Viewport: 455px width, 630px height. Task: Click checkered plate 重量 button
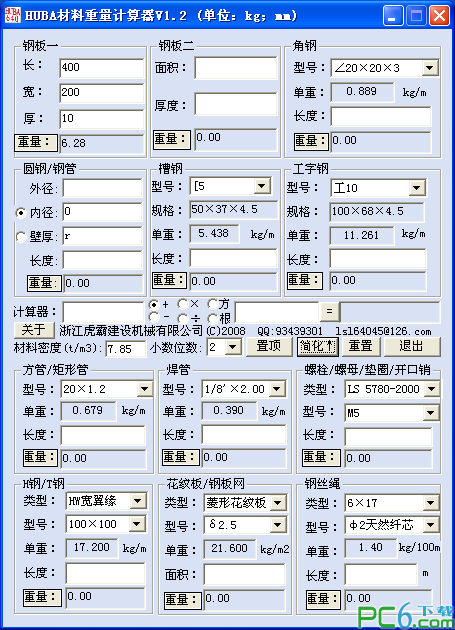[183, 600]
